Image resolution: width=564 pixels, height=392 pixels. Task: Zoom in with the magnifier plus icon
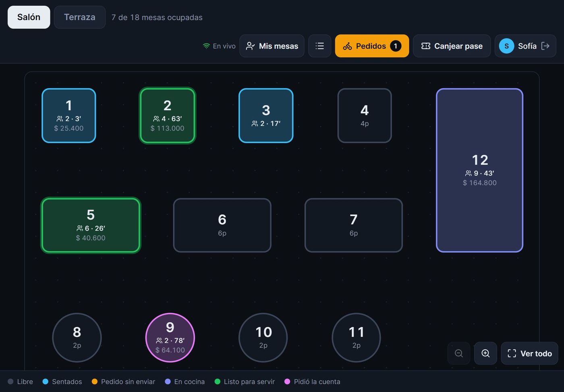coord(485,353)
